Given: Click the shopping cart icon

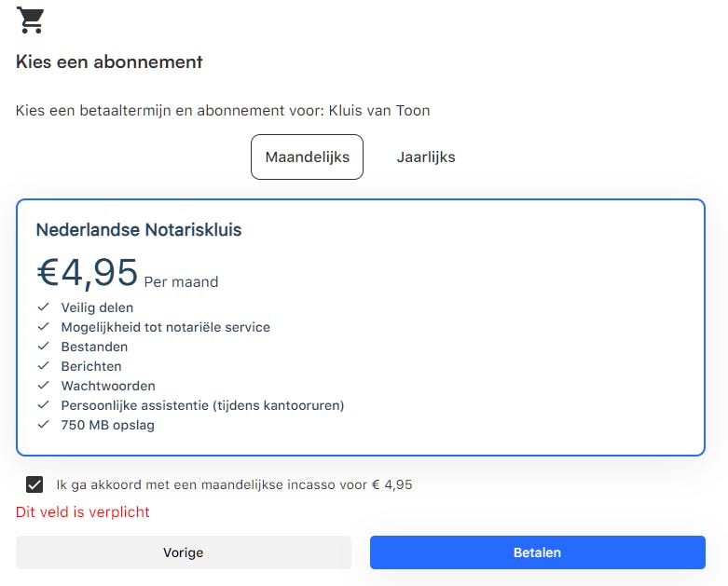Looking at the screenshot, I should [x=31, y=20].
